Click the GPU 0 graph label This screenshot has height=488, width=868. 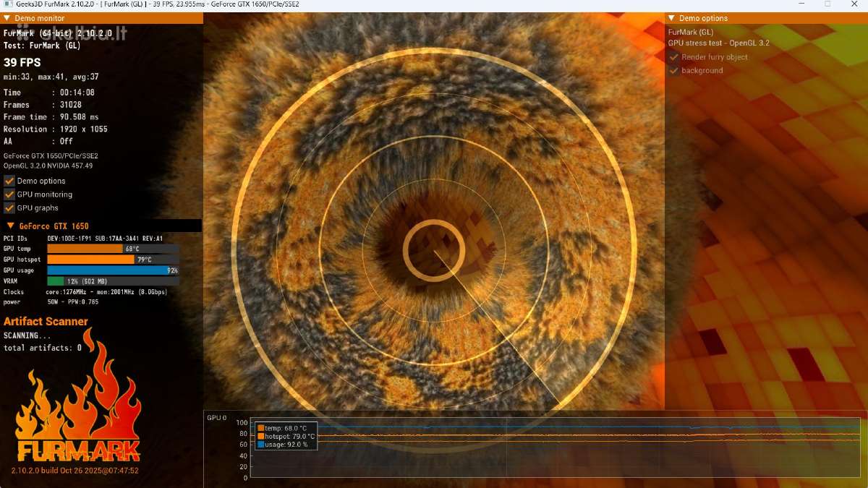pos(216,418)
